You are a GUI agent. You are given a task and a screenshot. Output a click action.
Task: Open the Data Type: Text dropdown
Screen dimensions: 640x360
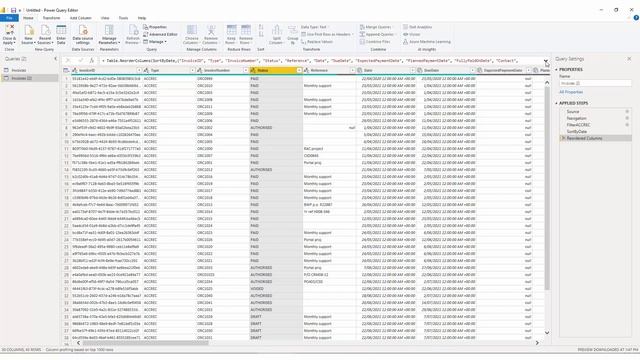click(315, 27)
